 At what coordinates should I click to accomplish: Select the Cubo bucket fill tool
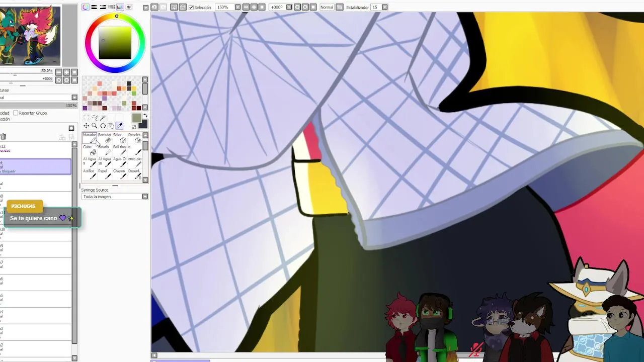(90, 151)
